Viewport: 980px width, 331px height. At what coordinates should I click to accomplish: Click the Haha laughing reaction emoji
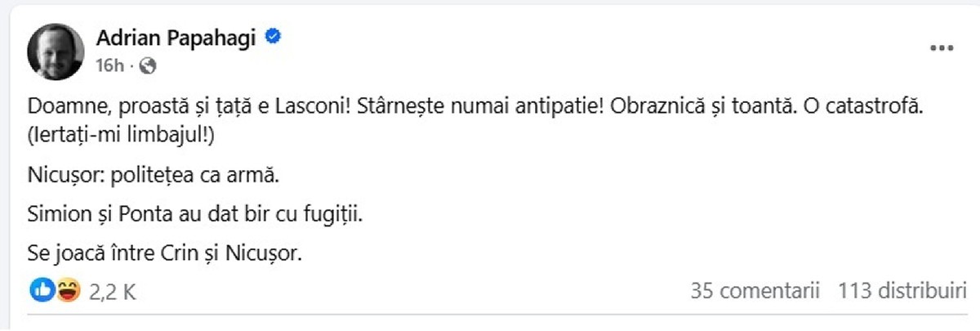(x=68, y=289)
